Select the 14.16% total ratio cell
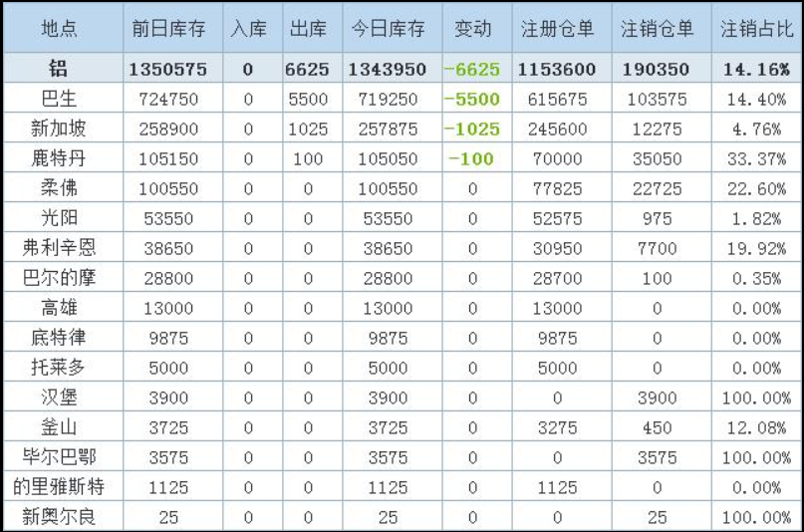 coord(756,69)
